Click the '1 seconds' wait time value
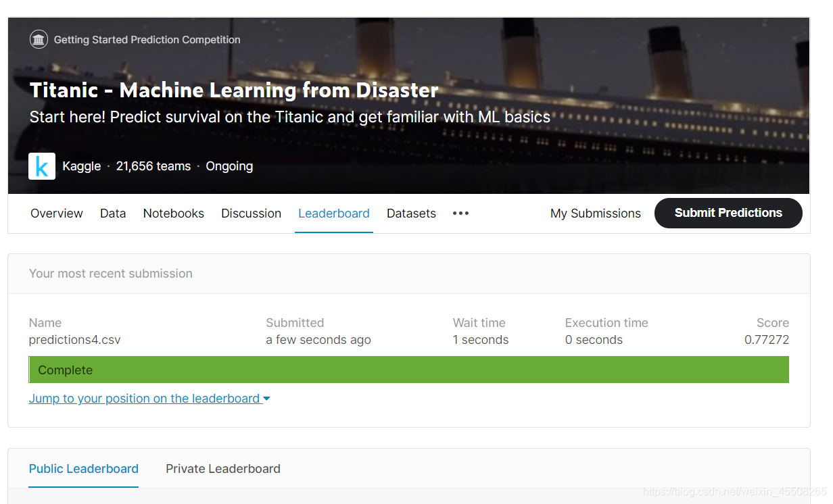The image size is (833, 504). point(481,340)
